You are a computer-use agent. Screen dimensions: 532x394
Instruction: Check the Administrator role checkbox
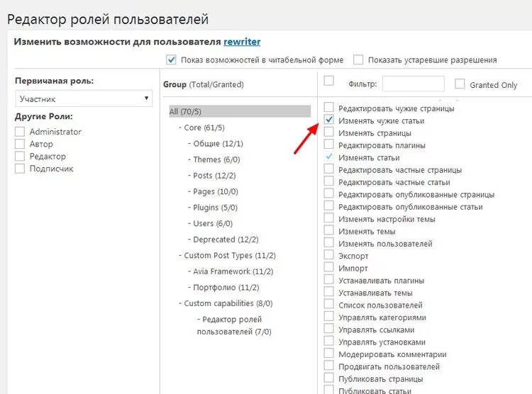click(x=20, y=132)
